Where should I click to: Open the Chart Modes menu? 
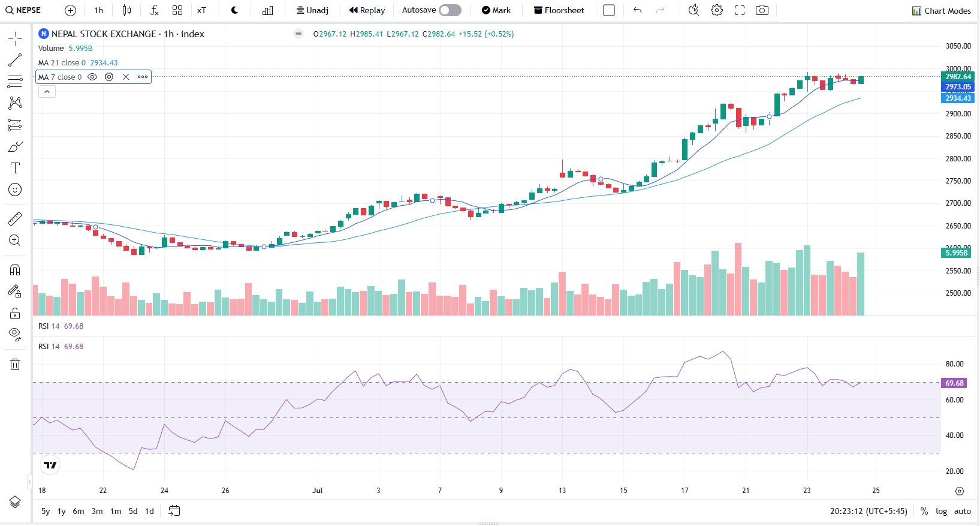click(942, 11)
